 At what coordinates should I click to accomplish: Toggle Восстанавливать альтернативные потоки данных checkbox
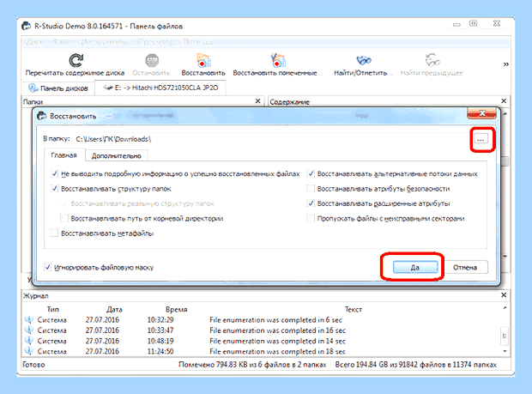pyautogui.click(x=311, y=173)
